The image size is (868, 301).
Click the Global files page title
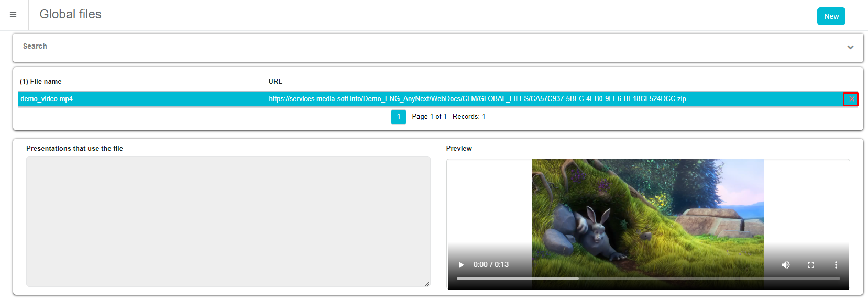(x=70, y=15)
